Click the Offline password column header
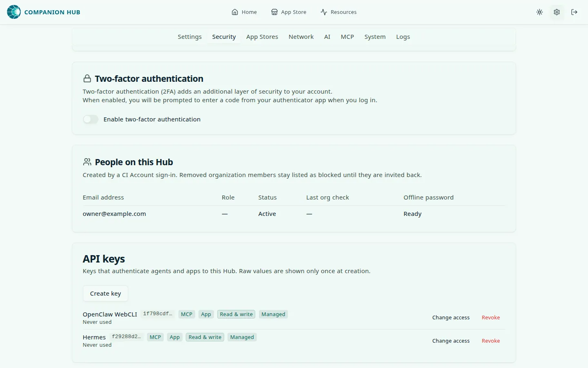588x368 pixels. 428,197
